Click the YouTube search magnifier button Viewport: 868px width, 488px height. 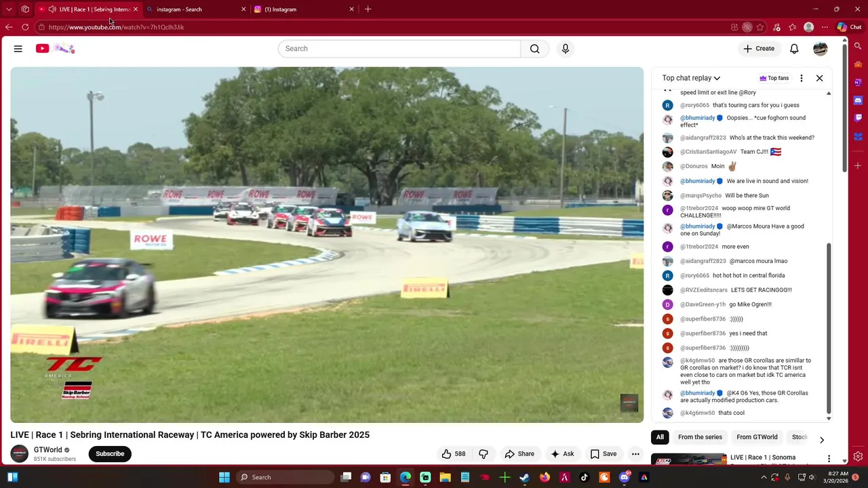click(535, 49)
